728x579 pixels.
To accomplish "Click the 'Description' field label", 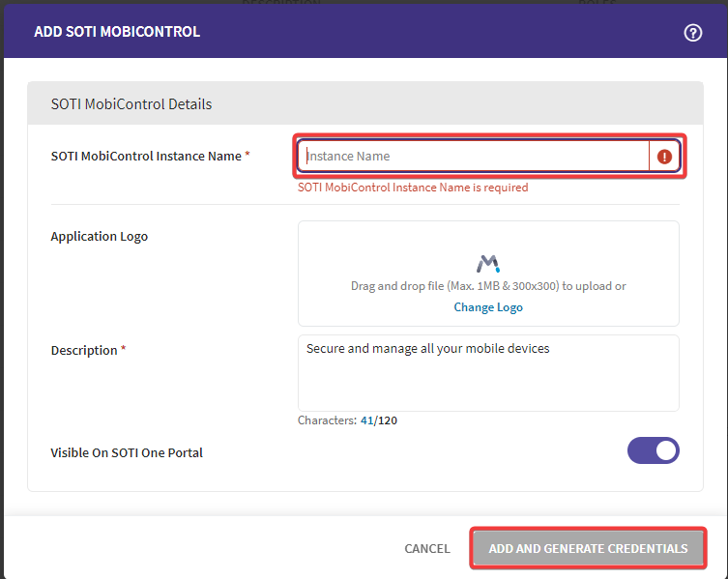I will pyautogui.click(x=84, y=351).
